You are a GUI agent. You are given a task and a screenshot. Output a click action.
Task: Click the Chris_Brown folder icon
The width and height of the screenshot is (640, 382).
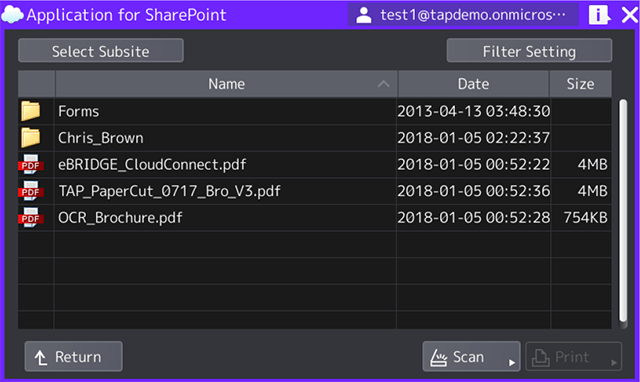coord(31,138)
